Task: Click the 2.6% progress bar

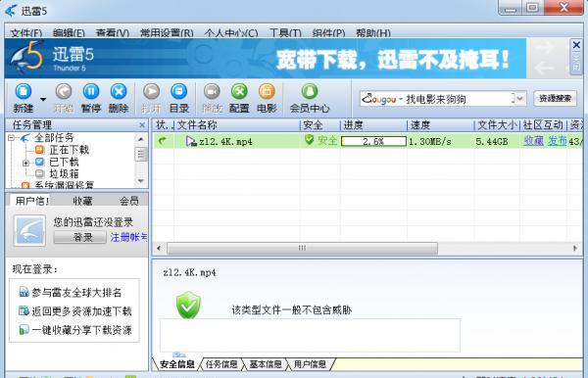Action: pyautogui.click(x=373, y=141)
